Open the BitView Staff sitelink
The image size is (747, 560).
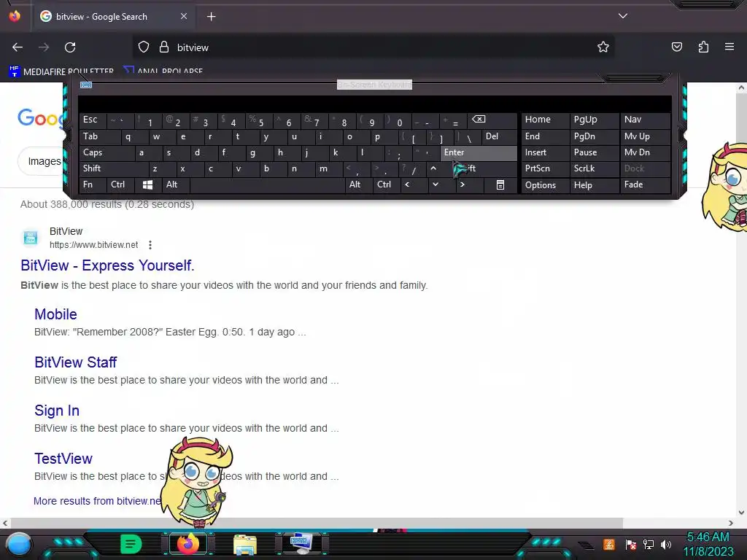point(75,362)
